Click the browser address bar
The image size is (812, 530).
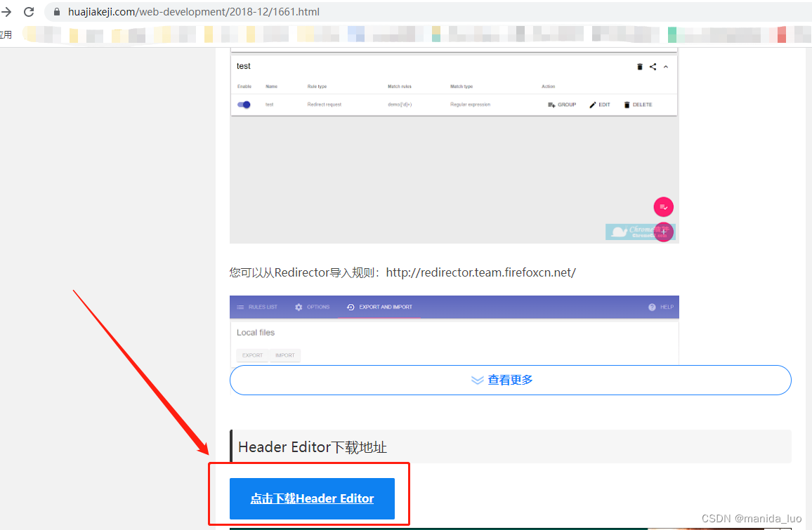click(x=281, y=11)
